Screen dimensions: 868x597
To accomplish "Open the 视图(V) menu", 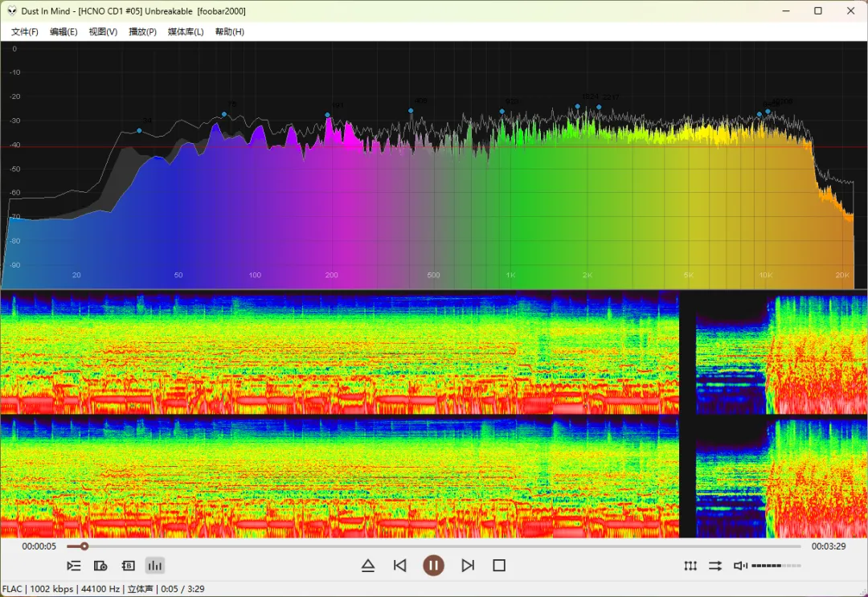I will [102, 31].
